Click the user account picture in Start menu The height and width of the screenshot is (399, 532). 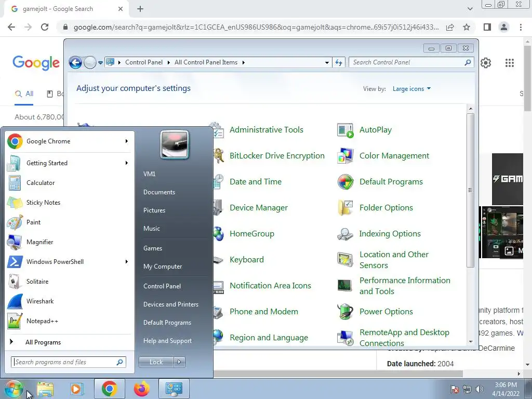[175, 144]
